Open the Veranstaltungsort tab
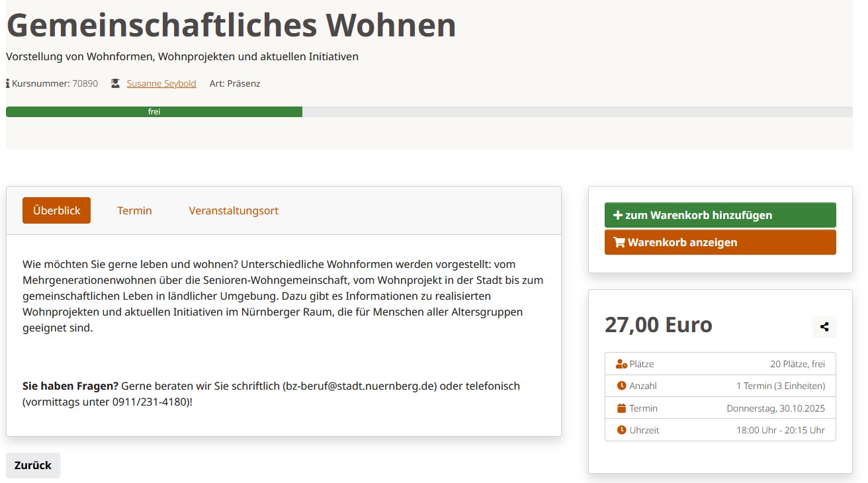This screenshot has height=483, width=868. tap(234, 210)
